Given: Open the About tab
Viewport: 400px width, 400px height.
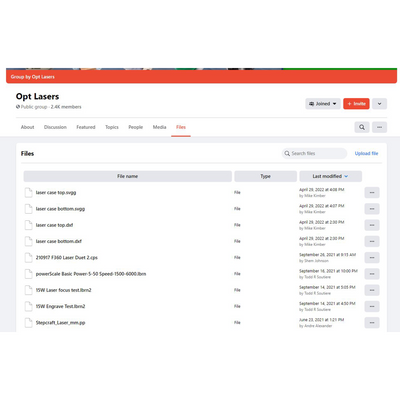Looking at the screenshot, I should click(27, 127).
